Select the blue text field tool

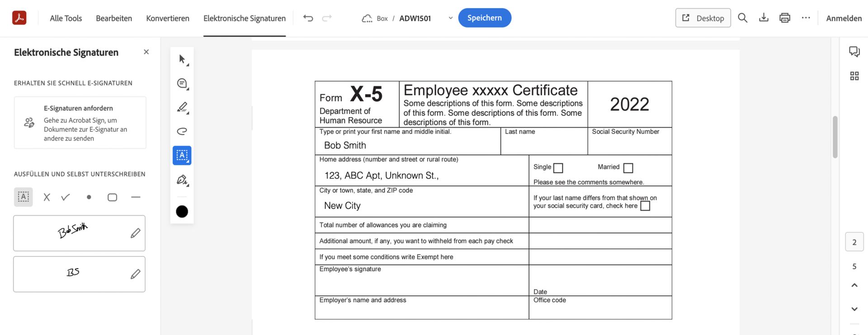coord(182,155)
